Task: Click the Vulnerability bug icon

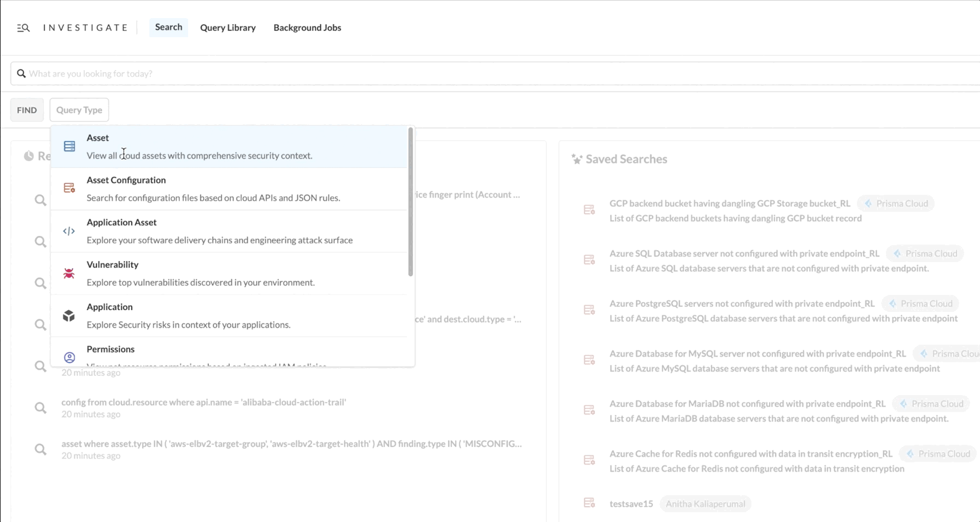Action: tap(69, 273)
